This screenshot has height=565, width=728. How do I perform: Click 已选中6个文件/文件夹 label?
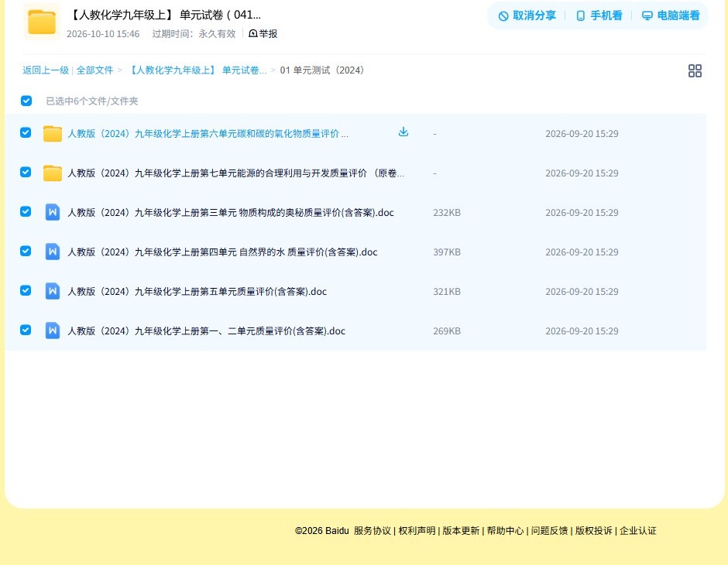point(92,101)
